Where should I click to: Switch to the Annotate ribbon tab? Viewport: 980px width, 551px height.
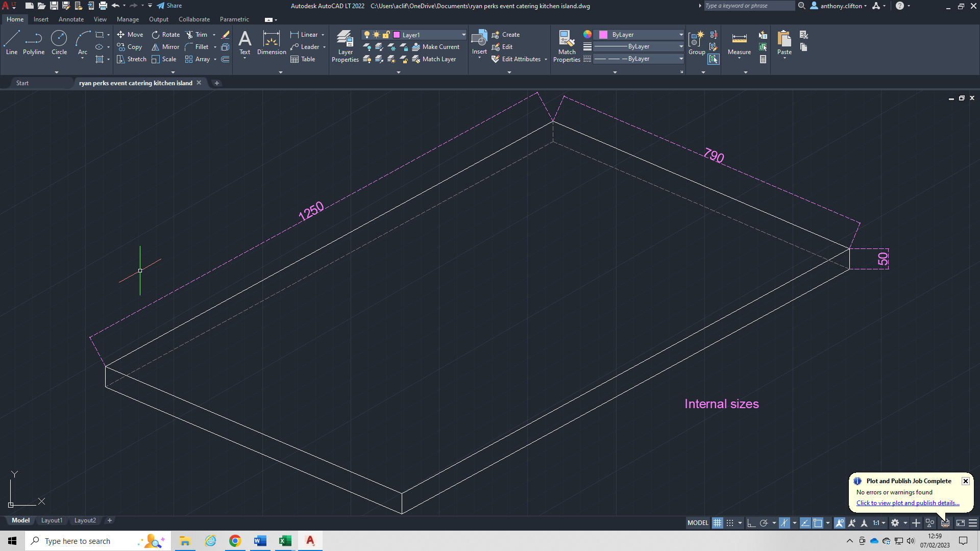pos(71,19)
